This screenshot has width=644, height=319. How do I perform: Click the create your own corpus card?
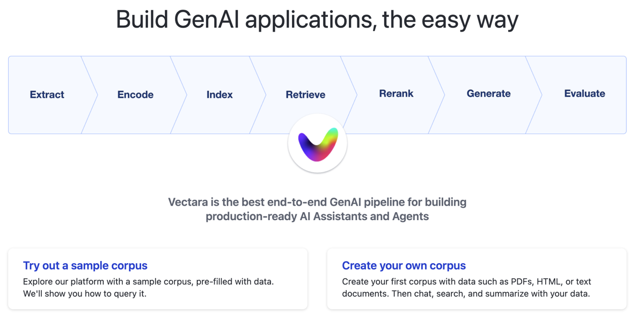477,279
